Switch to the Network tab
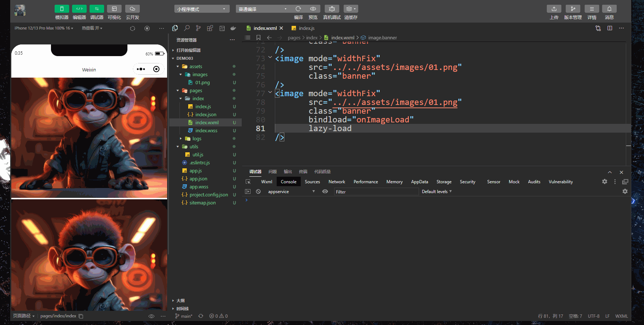Image resolution: width=644 pixels, height=325 pixels. pyautogui.click(x=337, y=182)
